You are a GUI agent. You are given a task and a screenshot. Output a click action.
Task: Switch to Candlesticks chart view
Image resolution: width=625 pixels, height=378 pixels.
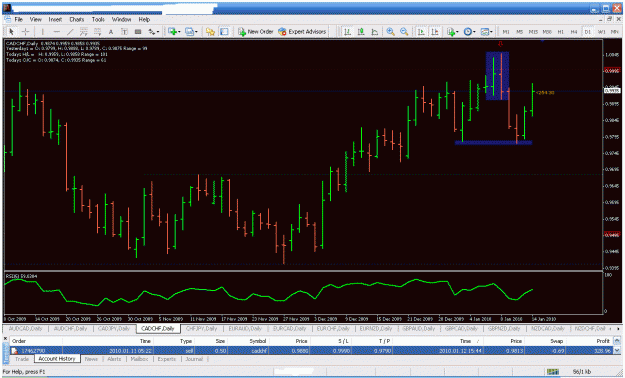pos(361,32)
